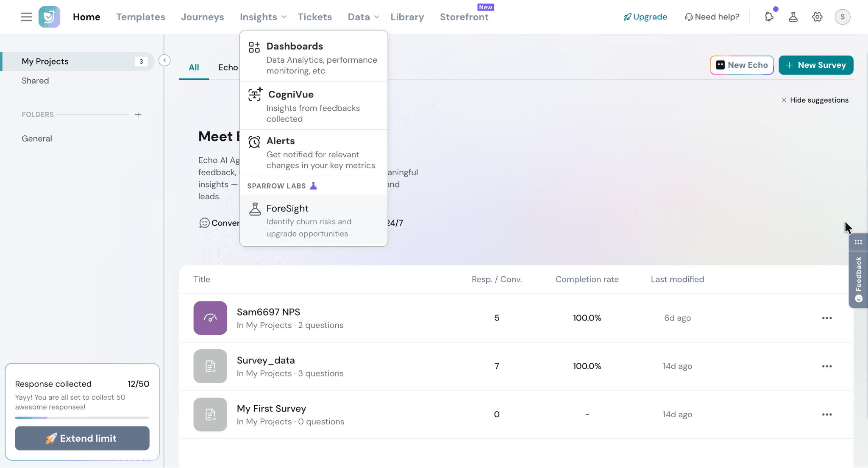Open more options for Survey_data

[827, 366]
